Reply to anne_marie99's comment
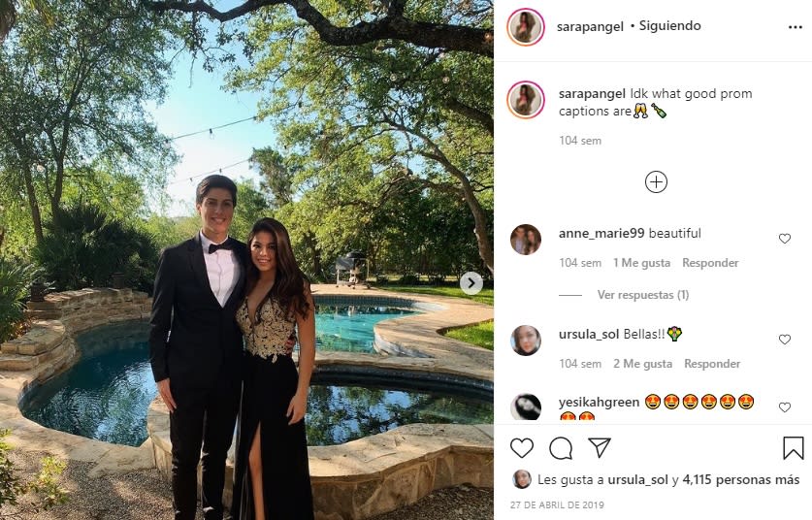Image resolution: width=812 pixels, height=520 pixels. [x=710, y=263]
